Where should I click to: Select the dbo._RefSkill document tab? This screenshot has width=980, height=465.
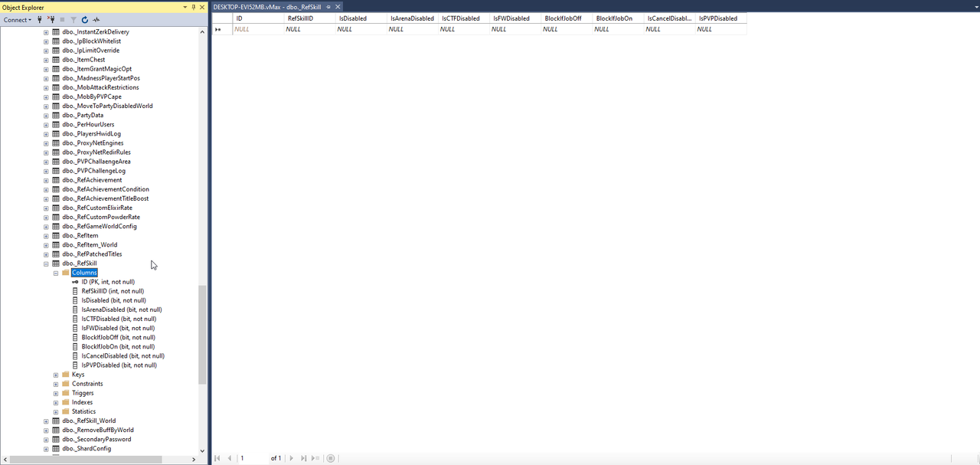tap(266, 6)
